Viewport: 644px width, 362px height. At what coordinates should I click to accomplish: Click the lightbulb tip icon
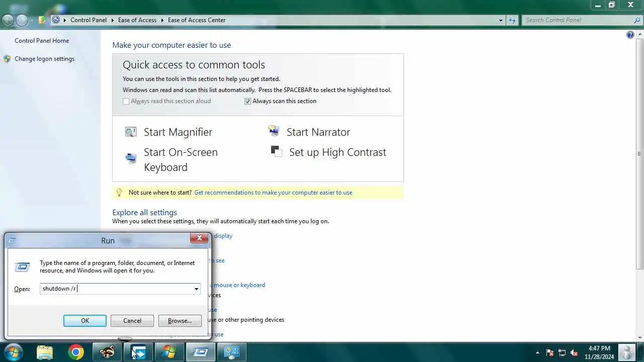tap(119, 192)
